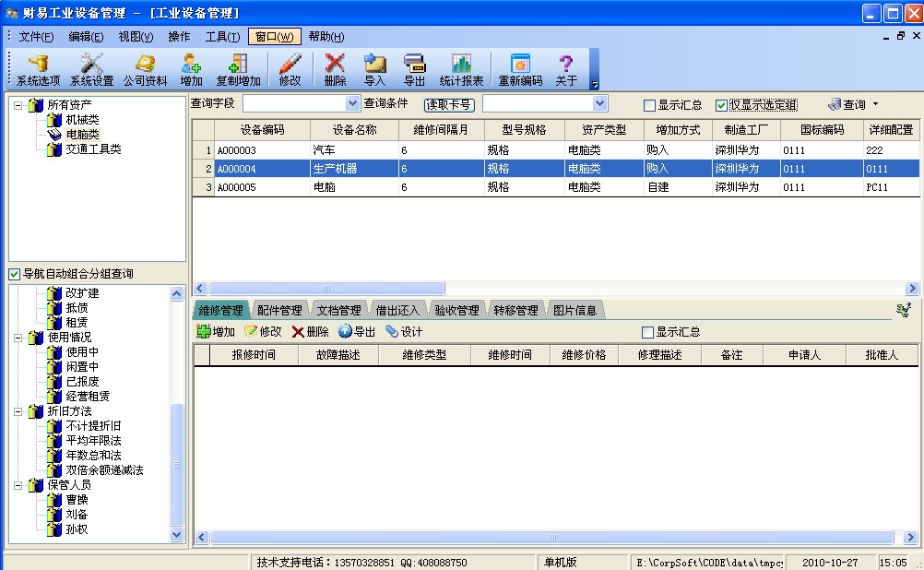Switch to 配件管理 tab

coord(279,311)
